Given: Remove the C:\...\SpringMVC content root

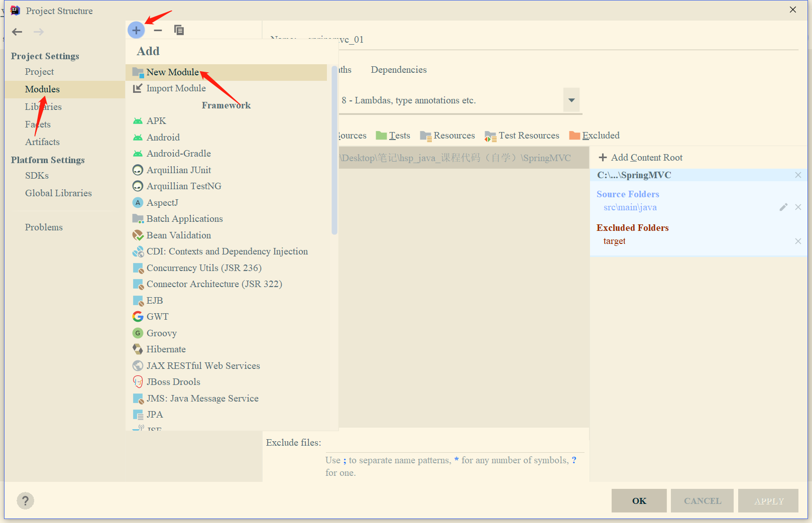Looking at the screenshot, I should coord(798,175).
